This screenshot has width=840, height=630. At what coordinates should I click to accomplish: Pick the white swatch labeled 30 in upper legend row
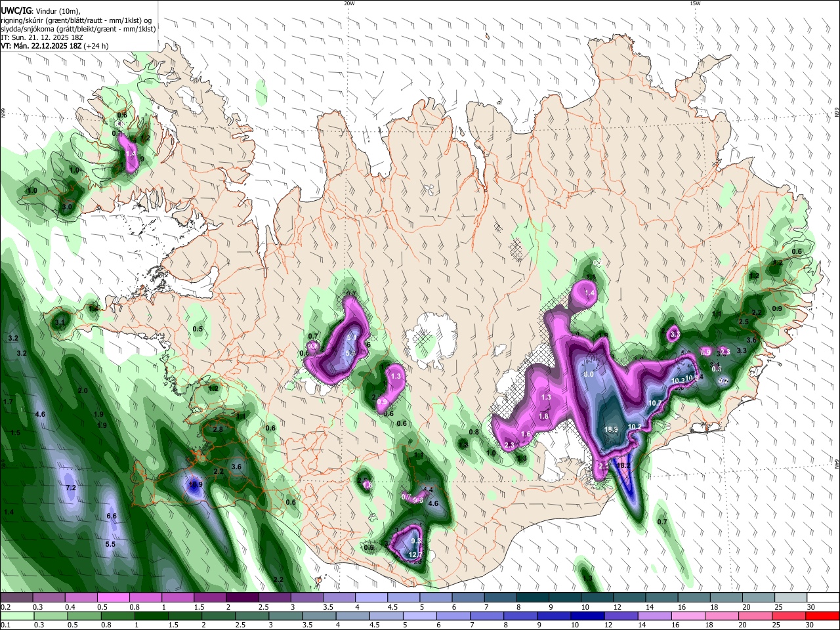(x=823, y=598)
